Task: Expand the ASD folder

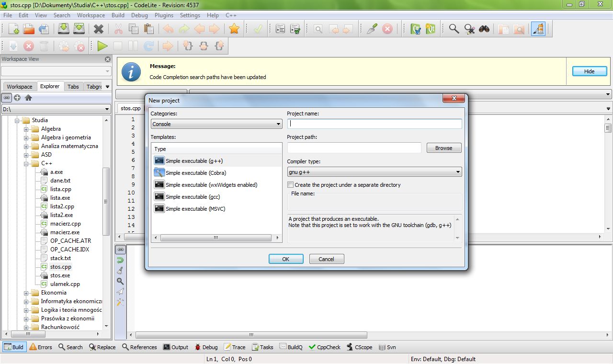Action: tap(27, 155)
